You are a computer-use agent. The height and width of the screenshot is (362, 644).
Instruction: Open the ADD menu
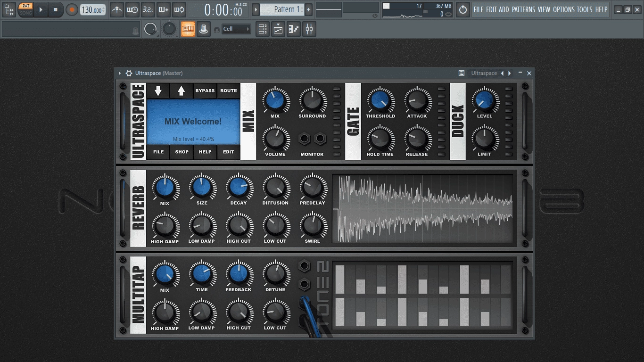(x=504, y=9)
